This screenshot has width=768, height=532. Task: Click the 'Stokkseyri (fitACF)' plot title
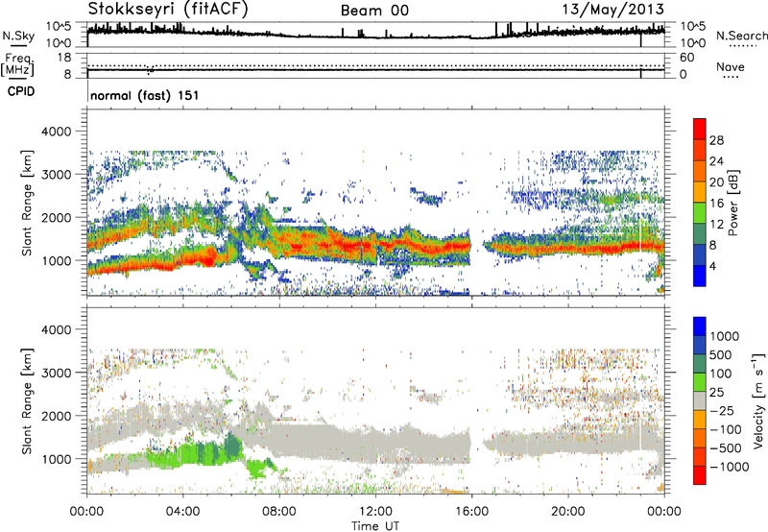(168, 10)
